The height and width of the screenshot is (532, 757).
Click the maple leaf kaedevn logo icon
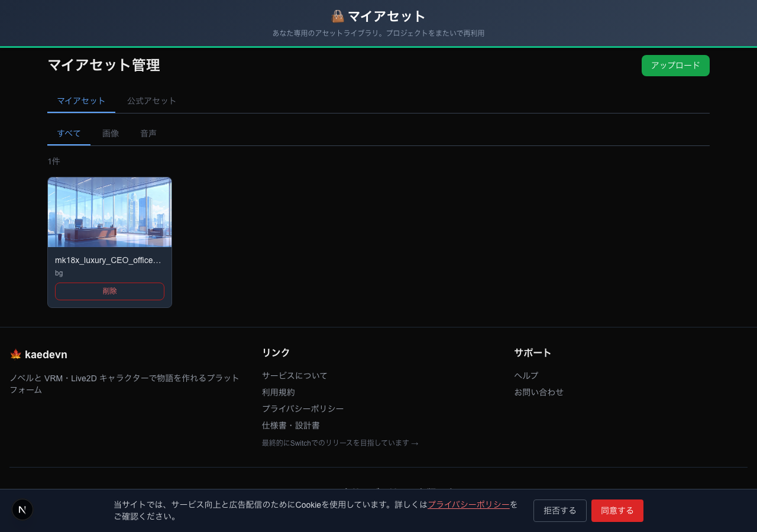[15, 355]
